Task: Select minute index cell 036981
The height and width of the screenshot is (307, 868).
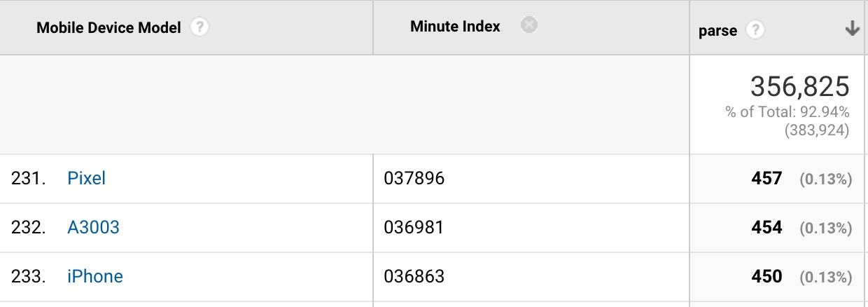Action: point(414,228)
